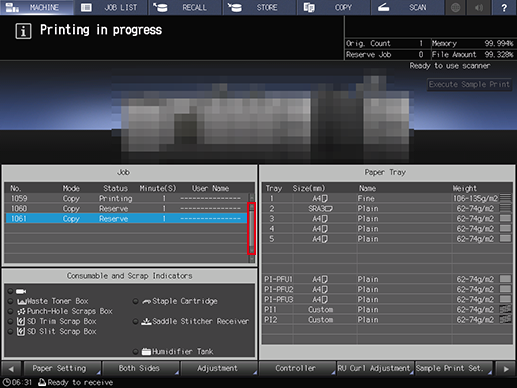Open the RECALL tab

[x=185, y=7]
